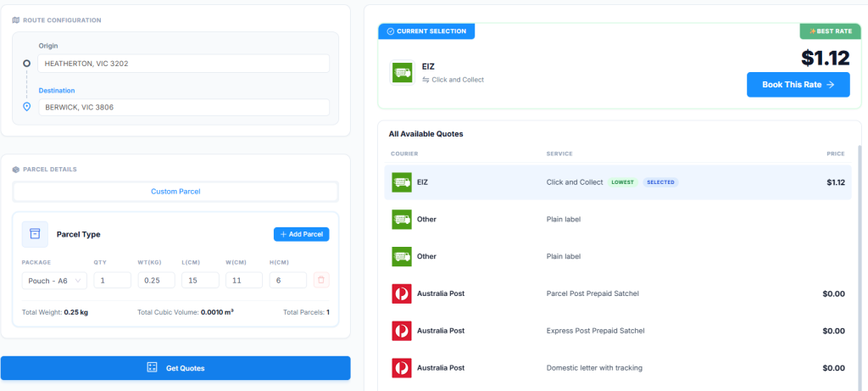Click the quantity input field

click(112, 280)
